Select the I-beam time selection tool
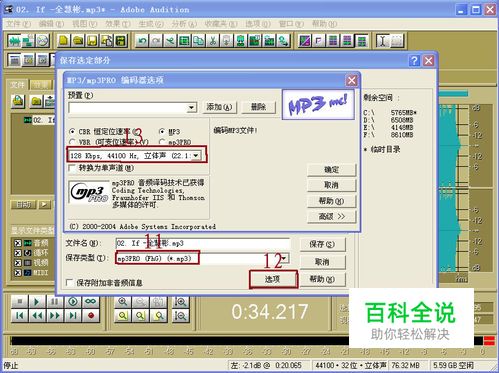This screenshot has height=373, width=499. [x=383, y=41]
